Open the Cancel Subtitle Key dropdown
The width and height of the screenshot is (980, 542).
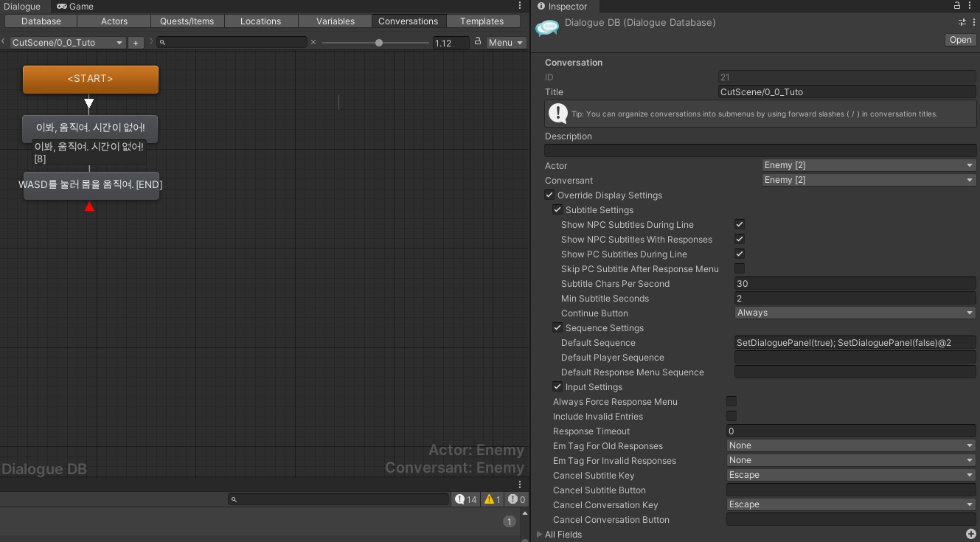pyautogui.click(x=851, y=475)
